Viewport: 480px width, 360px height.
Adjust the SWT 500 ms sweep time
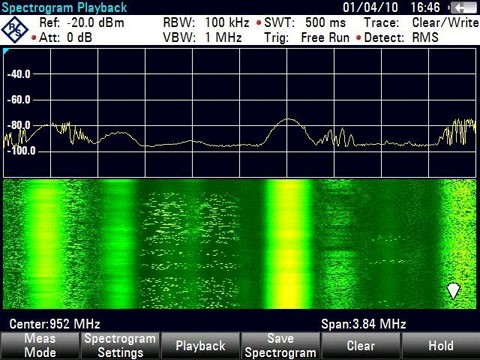coord(305,23)
